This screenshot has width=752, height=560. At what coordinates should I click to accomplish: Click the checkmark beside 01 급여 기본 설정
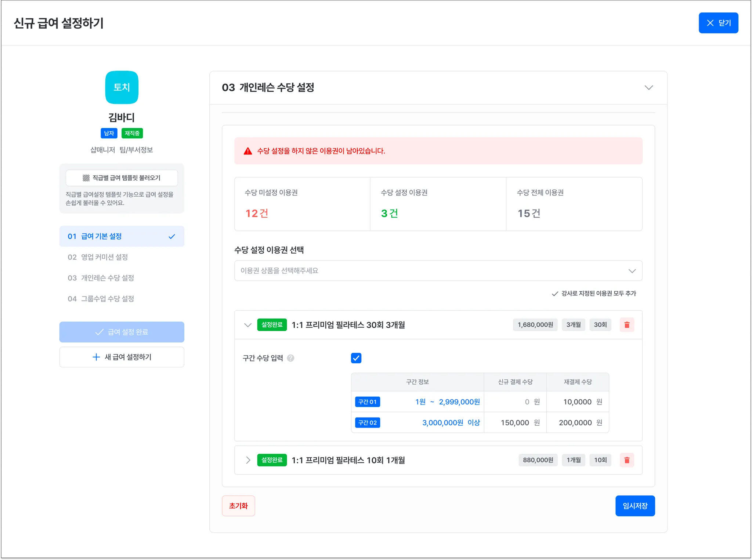[x=171, y=237]
